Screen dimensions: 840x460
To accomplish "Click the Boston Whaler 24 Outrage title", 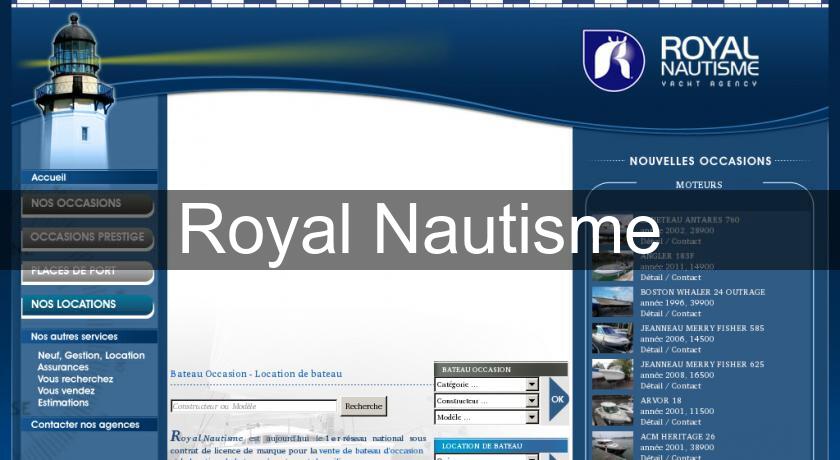I will pyautogui.click(x=702, y=292).
